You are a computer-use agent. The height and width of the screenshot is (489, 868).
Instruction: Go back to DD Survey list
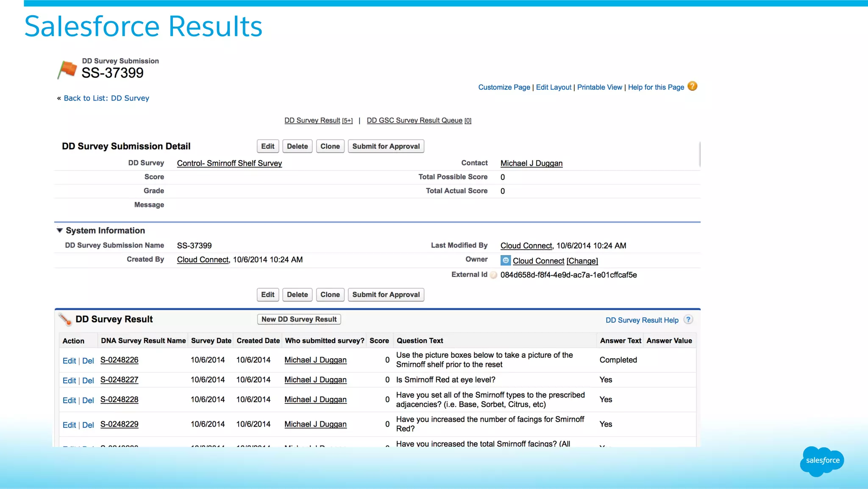(x=106, y=98)
